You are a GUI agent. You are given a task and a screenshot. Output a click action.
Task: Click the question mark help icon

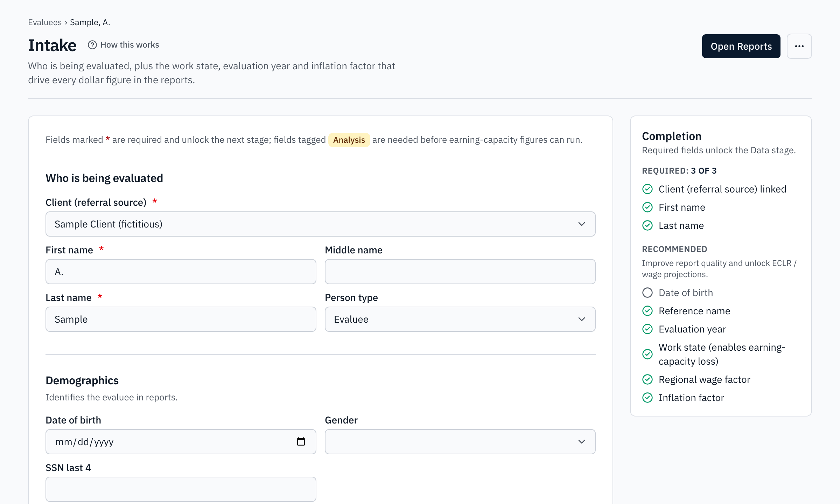point(92,45)
